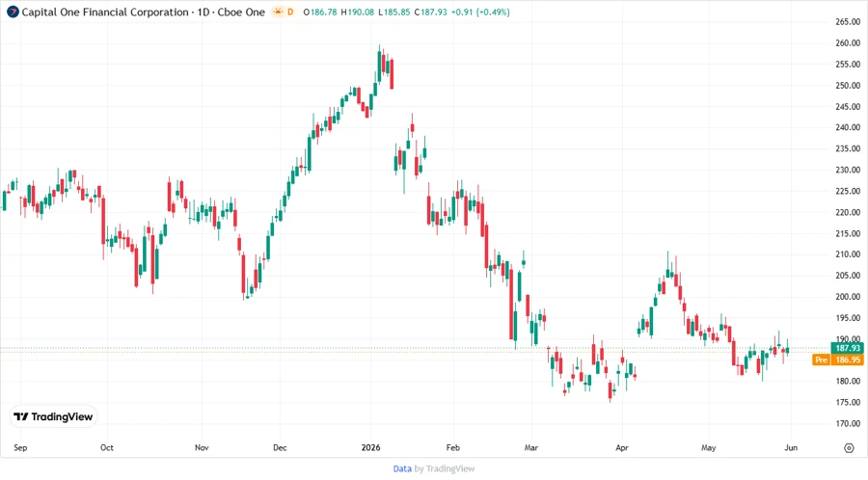Click the 240.00 price axis label
Viewport: 868px width, 480px height.
point(848,127)
